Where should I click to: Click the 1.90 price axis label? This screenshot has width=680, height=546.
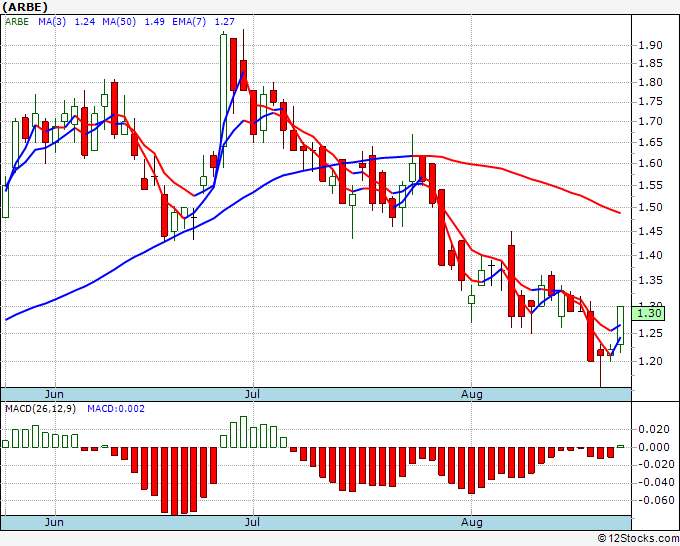(x=650, y=45)
